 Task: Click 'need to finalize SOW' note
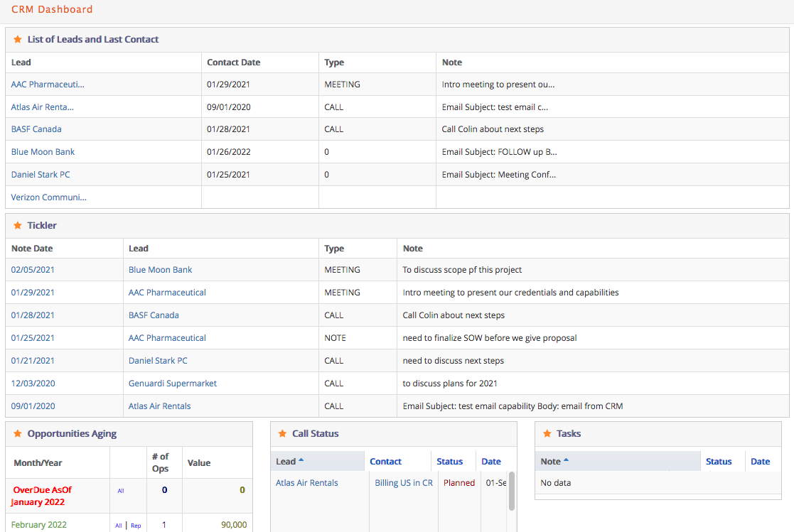click(x=490, y=338)
